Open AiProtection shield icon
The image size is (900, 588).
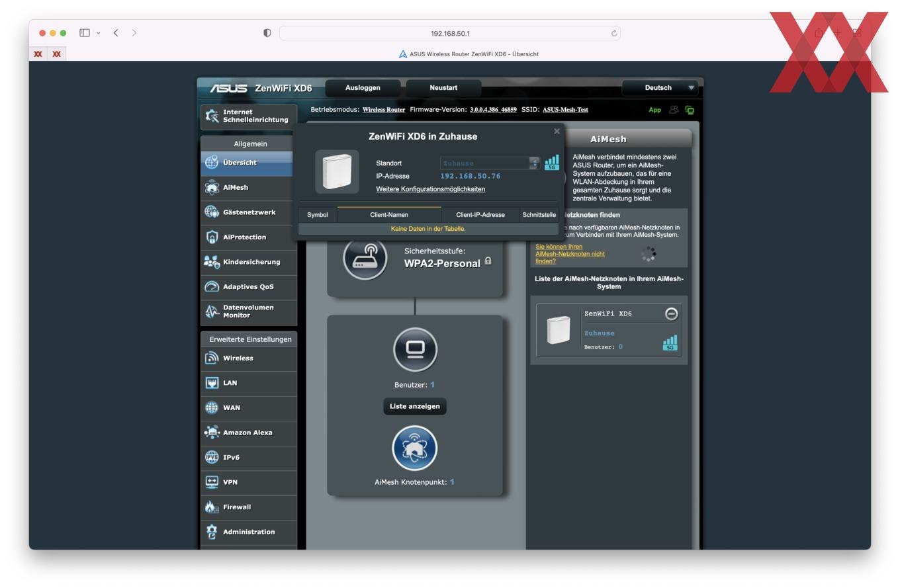[212, 237]
